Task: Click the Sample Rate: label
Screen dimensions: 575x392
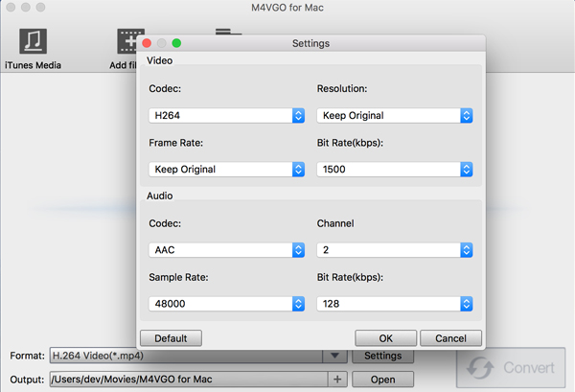Action: [x=178, y=277]
